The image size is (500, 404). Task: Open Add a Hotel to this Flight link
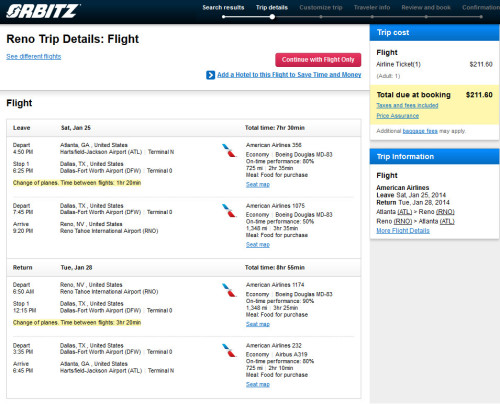click(x=289, y=75)
